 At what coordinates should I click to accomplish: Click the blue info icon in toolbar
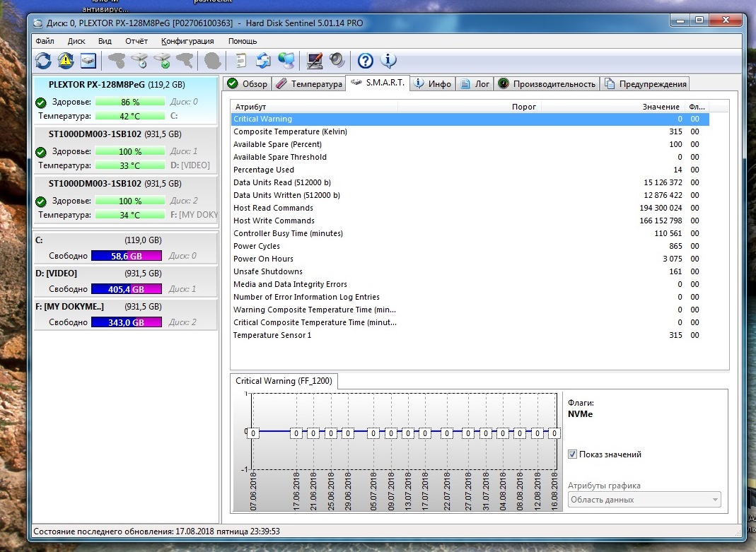(388, 61)
